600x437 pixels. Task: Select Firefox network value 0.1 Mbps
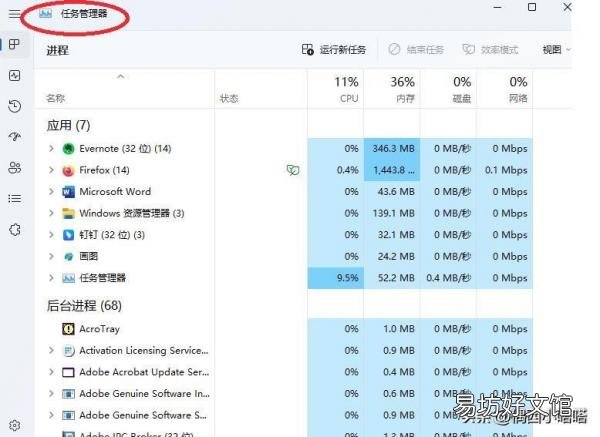(506, 170)
